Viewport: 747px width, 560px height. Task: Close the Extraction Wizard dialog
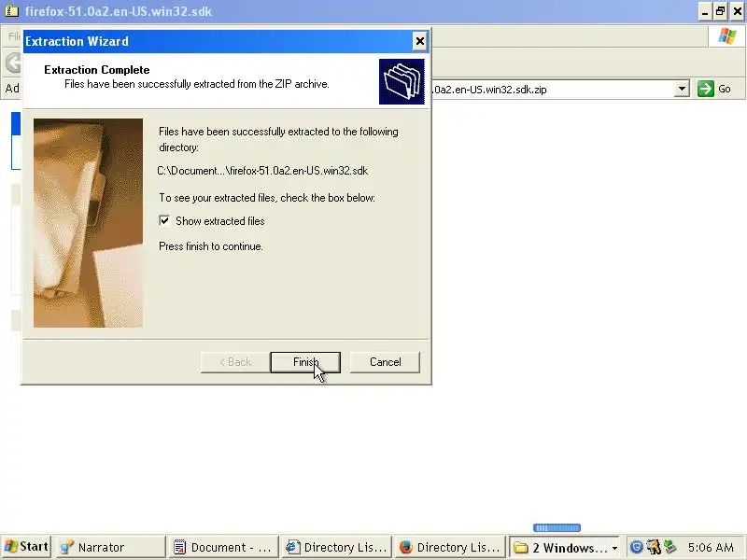[x=419, y=41]
